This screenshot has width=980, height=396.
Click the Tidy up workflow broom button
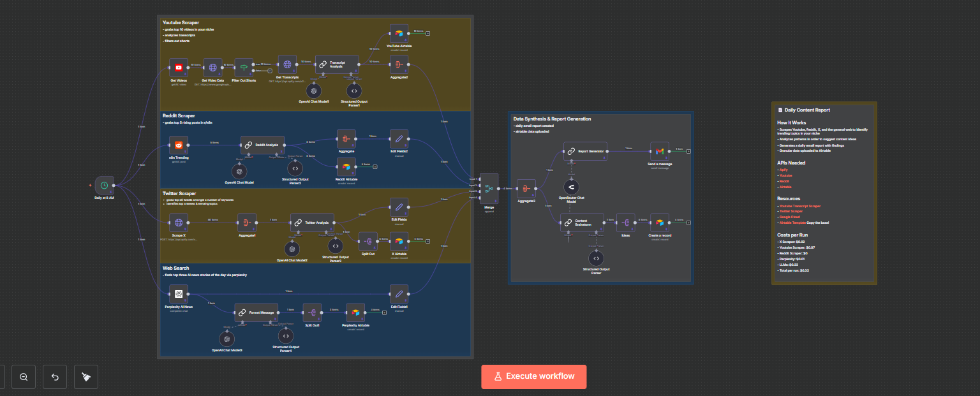tap(86, 377)
